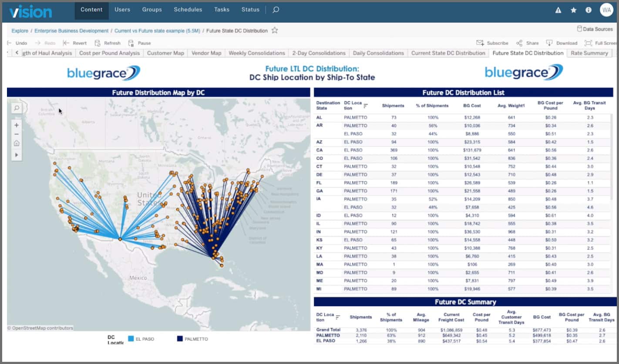Click the EL PASO light blue legend swatch
Screen dimensions: 619x364
(131, 338)
